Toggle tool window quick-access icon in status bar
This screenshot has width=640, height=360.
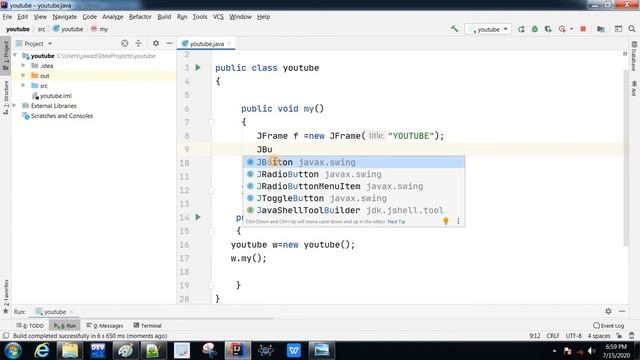[x=6, y=336]
